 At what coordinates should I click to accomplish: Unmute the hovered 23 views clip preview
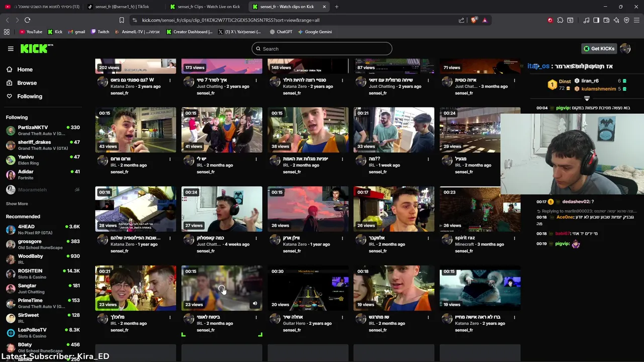(255, 304)
